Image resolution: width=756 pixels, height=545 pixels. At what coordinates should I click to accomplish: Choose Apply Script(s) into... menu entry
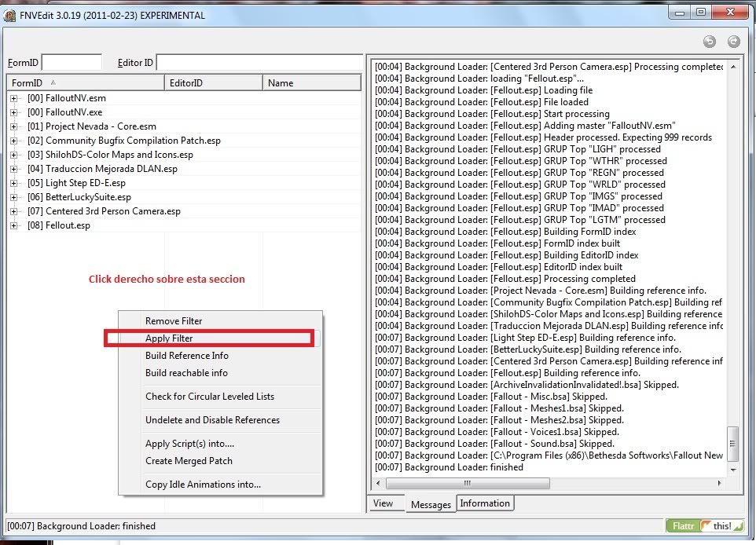point(220,444)
